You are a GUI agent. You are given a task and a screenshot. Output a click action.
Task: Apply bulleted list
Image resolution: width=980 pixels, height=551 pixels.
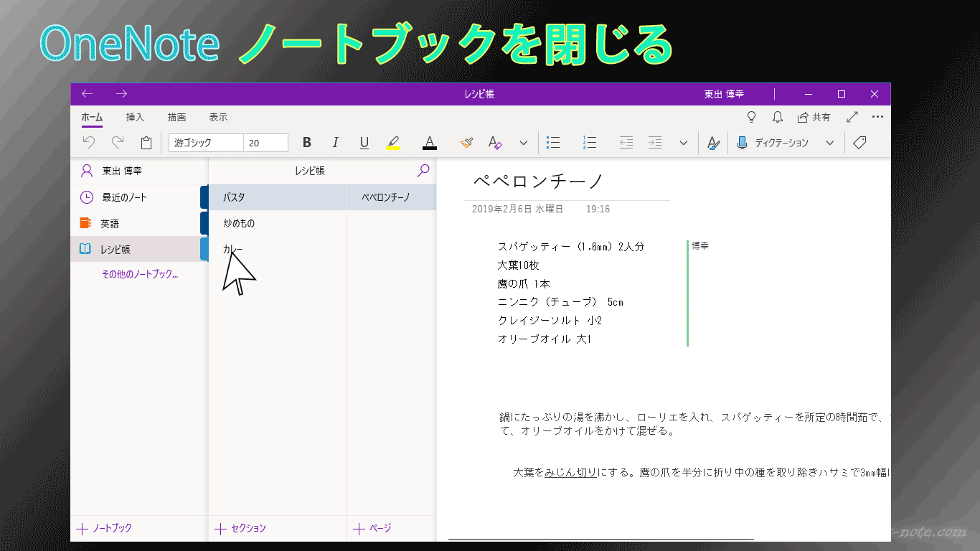pyautogui.click(x=553, y=143)
